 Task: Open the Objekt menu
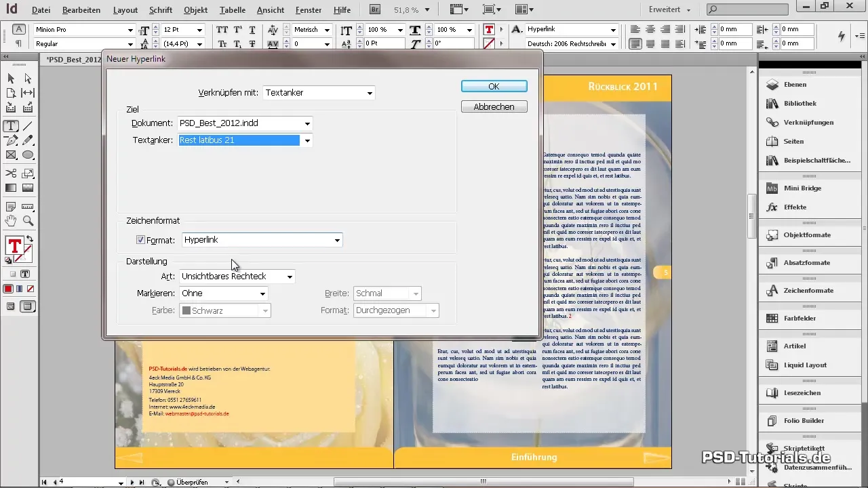tap(196, 10)
